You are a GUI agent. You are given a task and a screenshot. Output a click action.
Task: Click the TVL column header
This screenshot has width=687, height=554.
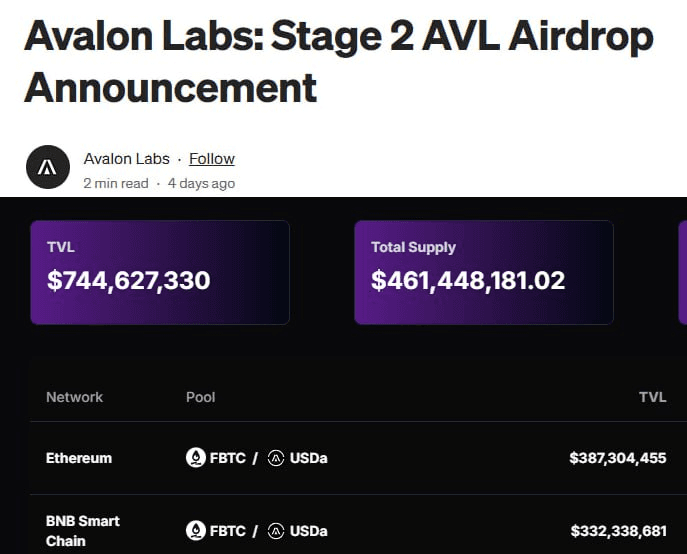point(653,397)
